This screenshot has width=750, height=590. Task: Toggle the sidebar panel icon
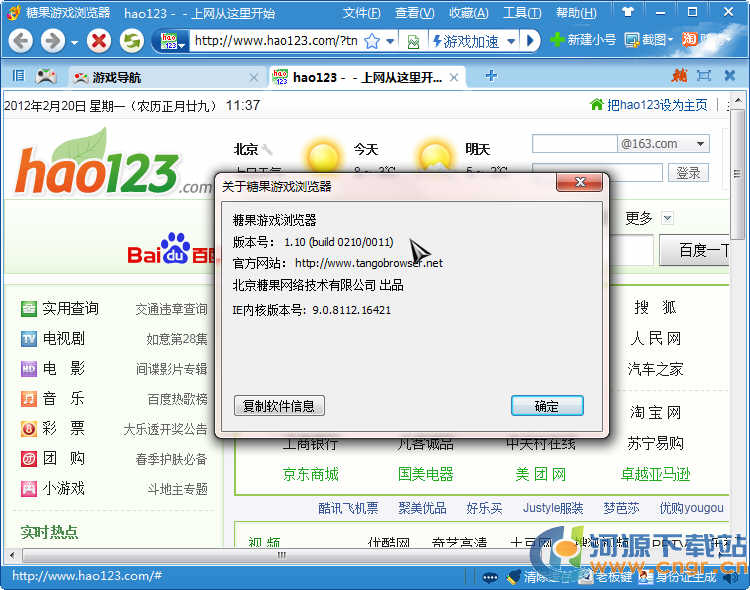[x=18, y=76]
